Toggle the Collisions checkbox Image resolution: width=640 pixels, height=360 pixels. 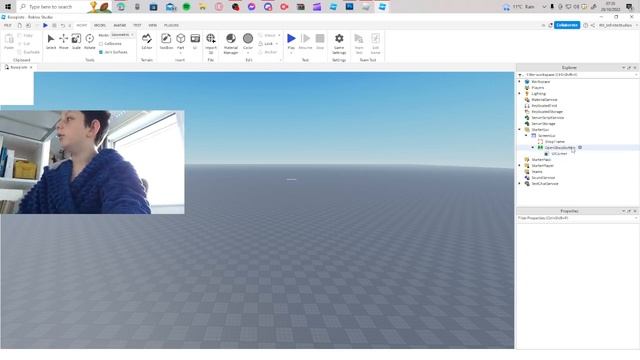point(101,44)
